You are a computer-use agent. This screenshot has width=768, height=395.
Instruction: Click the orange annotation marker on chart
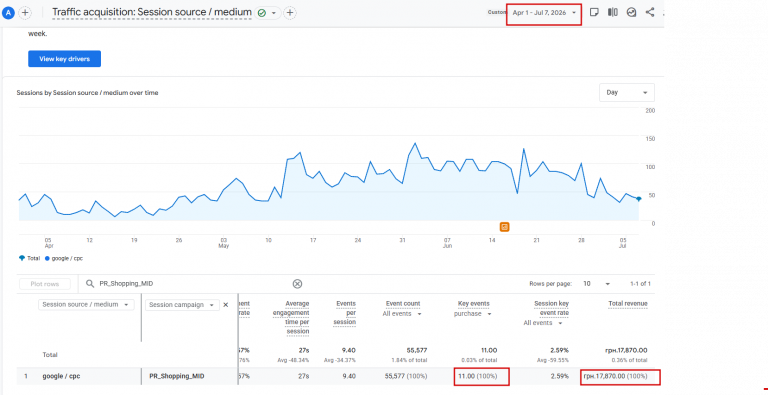point(504,227)
